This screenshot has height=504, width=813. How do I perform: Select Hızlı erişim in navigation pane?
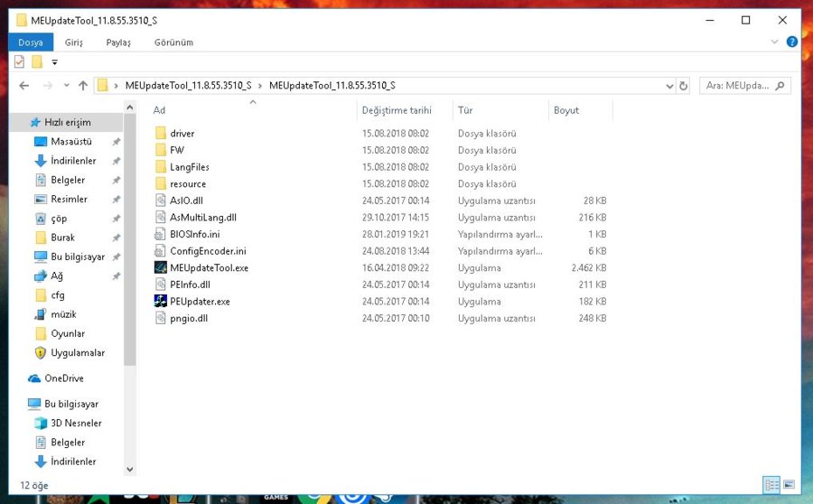pos(68,122)
